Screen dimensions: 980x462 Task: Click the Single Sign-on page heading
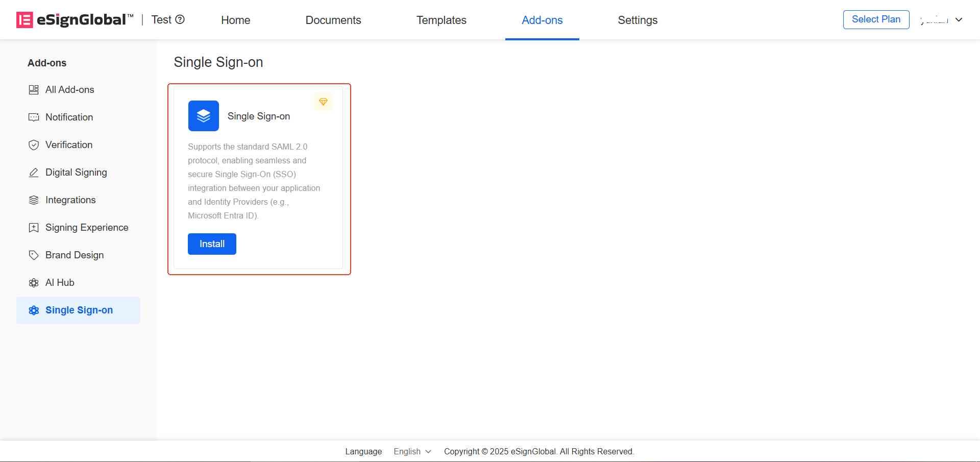[218, 62]
